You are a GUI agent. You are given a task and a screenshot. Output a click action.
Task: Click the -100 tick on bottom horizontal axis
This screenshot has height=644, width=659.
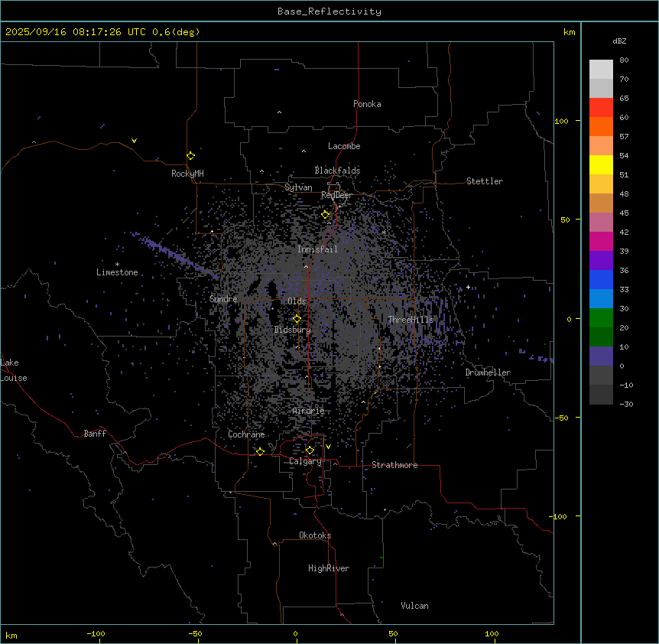(96, 633)
